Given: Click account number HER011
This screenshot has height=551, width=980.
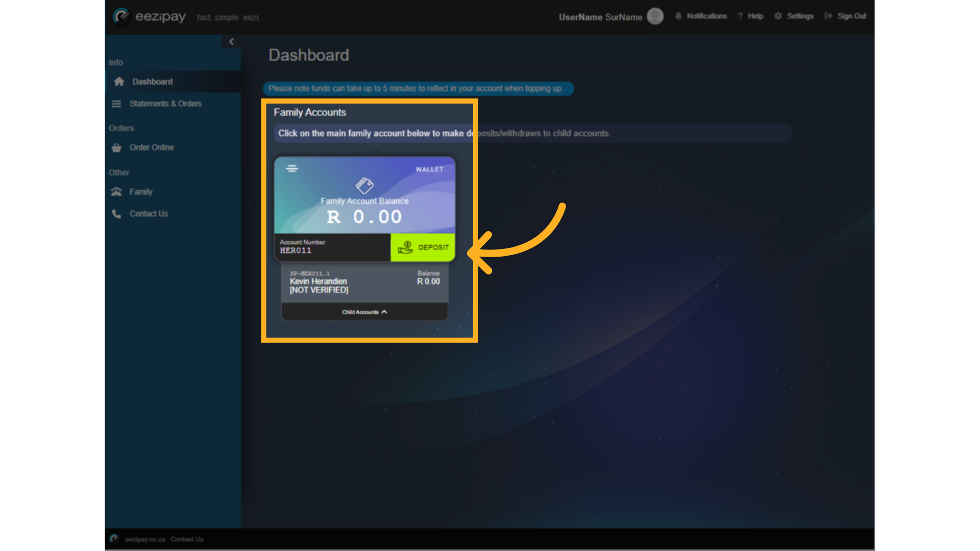Looking at the screenshot, I should tap(296, 251).
